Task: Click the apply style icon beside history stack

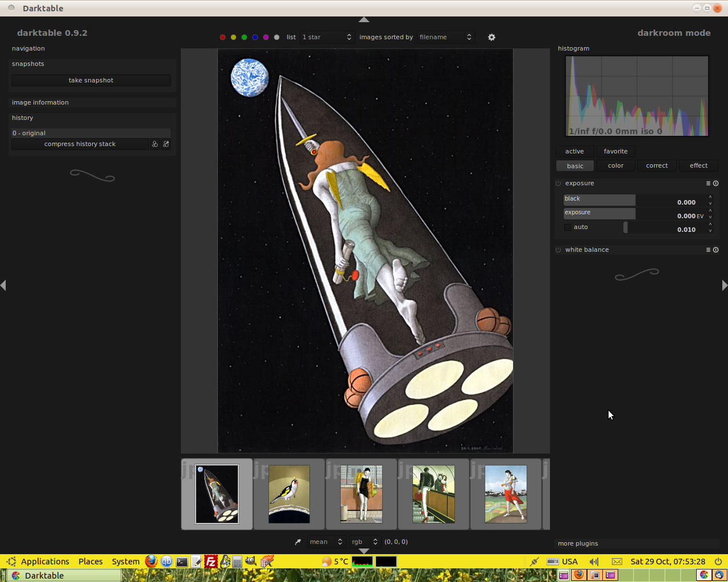Action: (166, 144)
